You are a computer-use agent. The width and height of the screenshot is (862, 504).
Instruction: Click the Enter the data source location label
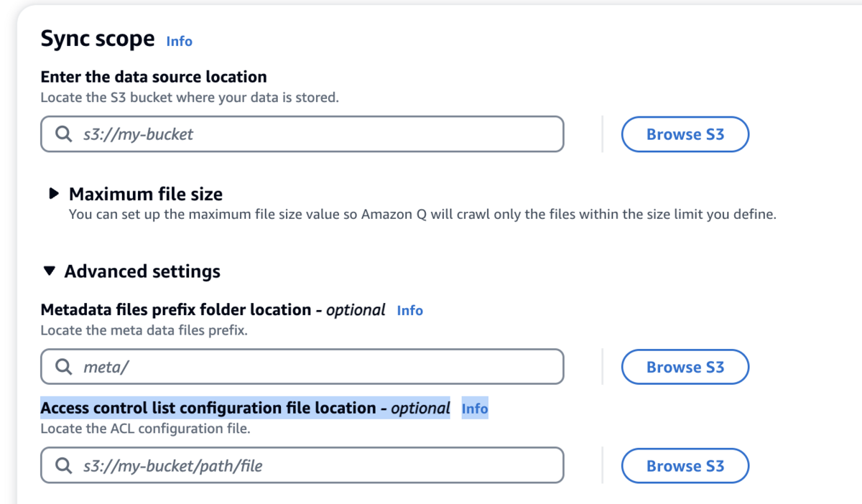click(x=154, y=77)
